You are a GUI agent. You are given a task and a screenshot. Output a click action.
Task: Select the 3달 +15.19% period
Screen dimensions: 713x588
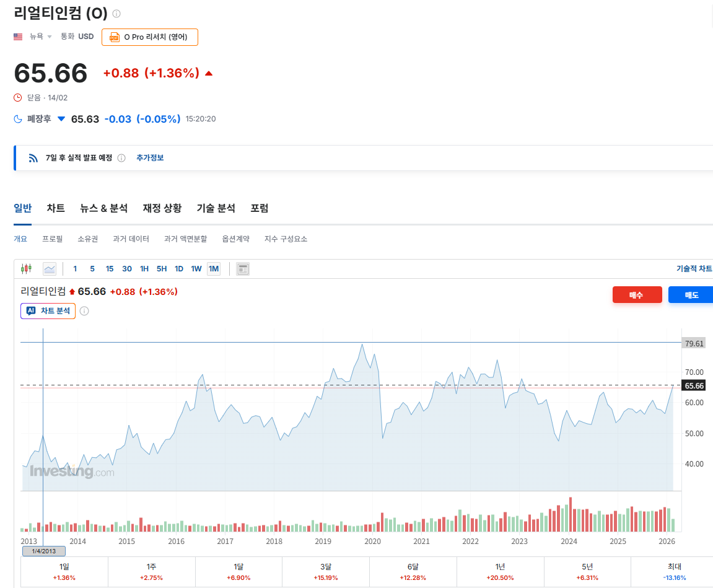coord(326,572)
